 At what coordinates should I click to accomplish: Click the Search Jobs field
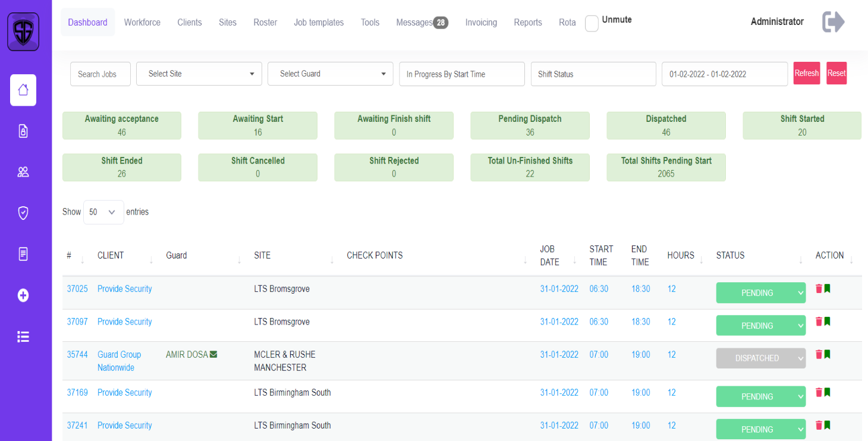click(x=100, y=74)
